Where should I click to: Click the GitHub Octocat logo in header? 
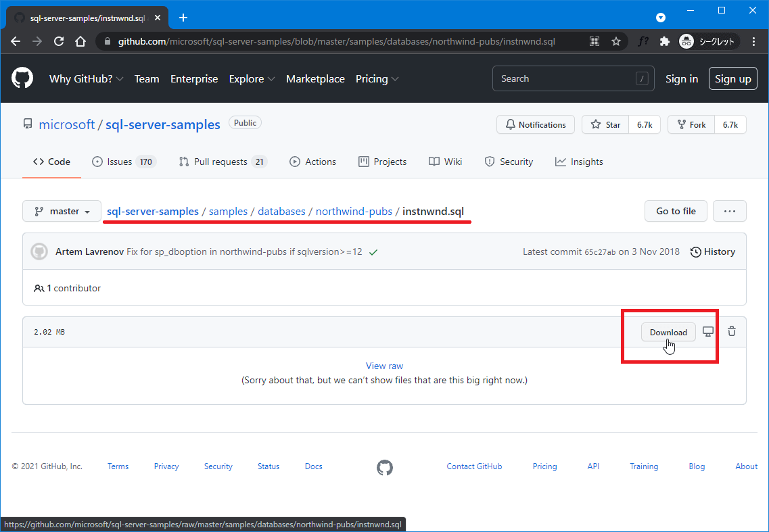click(22, 78)
